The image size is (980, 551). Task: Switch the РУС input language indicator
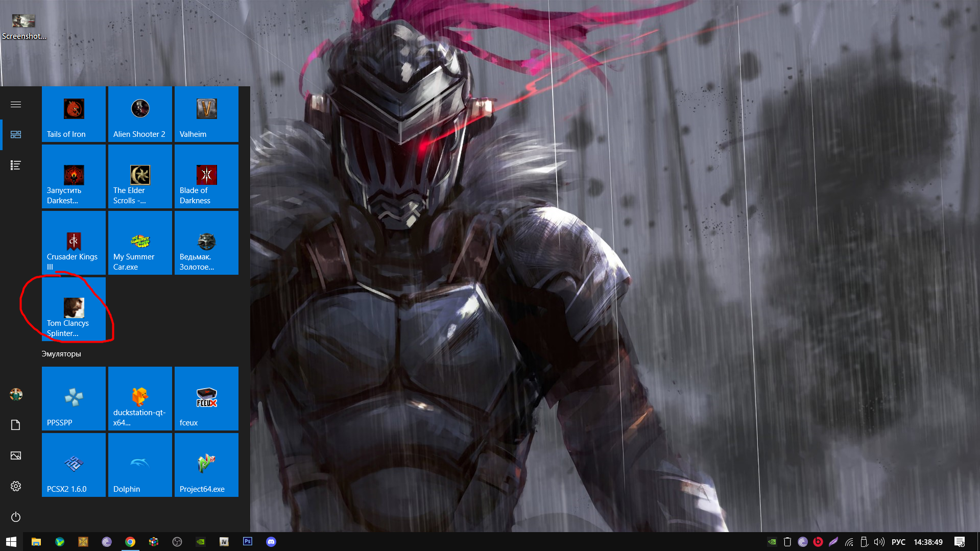tap(898, 542)
